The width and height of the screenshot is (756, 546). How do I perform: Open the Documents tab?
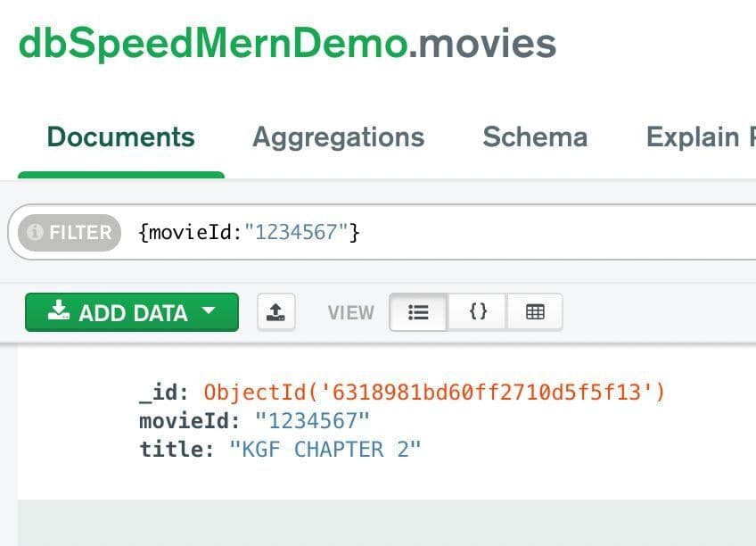(x=120, y=137)
